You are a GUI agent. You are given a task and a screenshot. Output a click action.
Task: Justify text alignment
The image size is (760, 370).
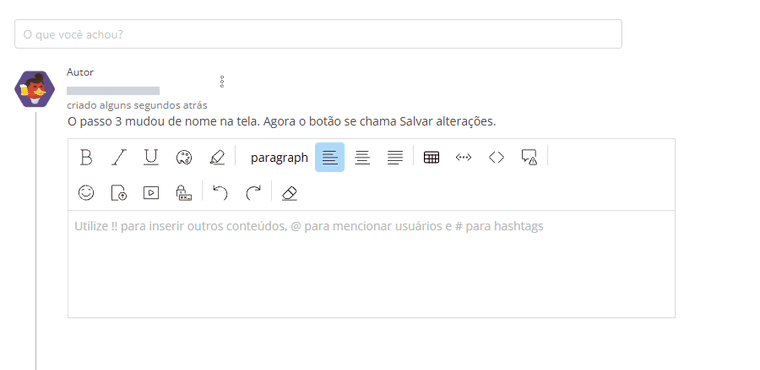[395, 157]
